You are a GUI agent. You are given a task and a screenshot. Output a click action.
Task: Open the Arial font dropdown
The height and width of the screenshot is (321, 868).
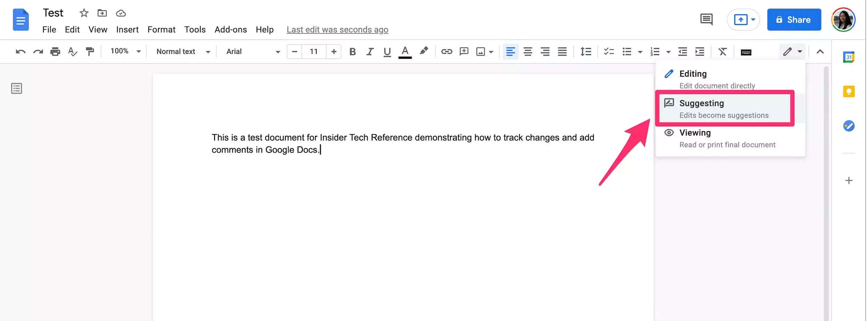[253, 52]
